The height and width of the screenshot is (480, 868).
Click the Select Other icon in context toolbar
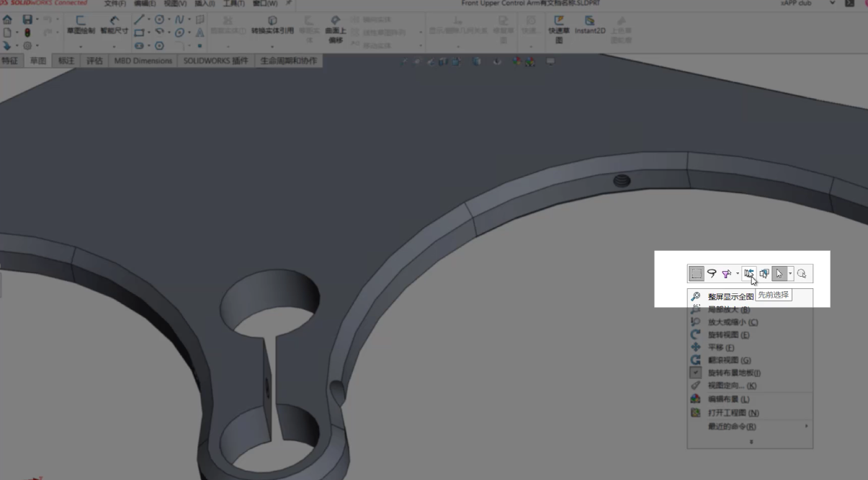click(764, 273)
